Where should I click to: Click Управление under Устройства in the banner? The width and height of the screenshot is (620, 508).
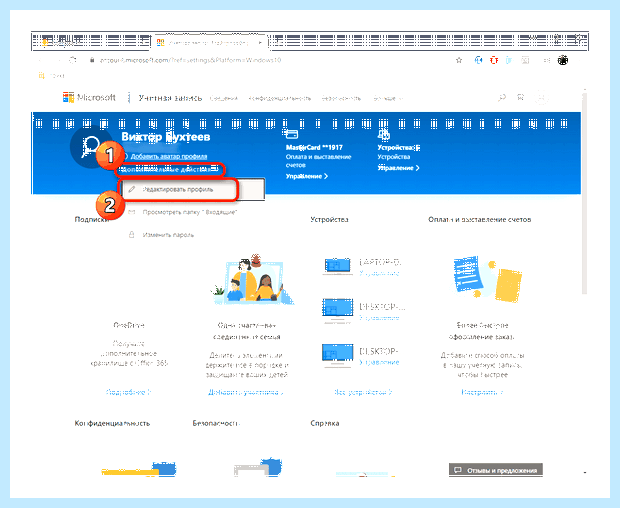pos(398,168)
